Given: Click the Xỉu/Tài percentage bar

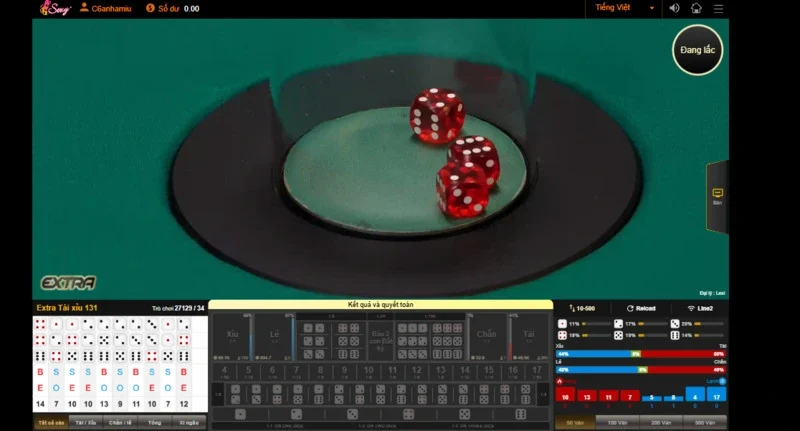Looking at the screenshot, I should coord(641,353).
